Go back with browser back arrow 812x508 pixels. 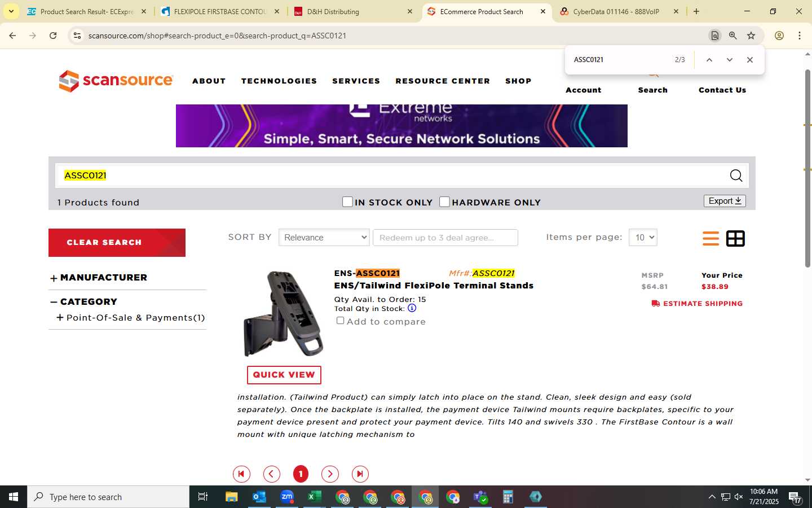pyautogui.click(x=12, y=36)
